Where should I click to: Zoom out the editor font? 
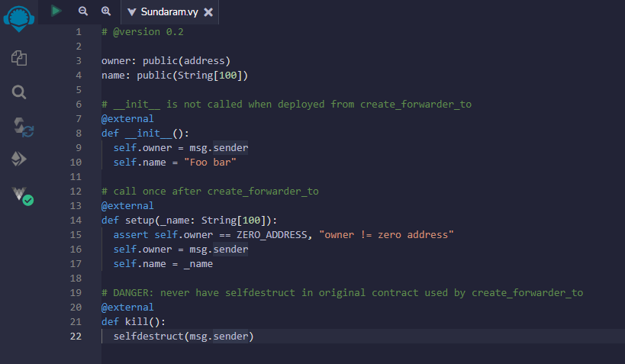82,11
